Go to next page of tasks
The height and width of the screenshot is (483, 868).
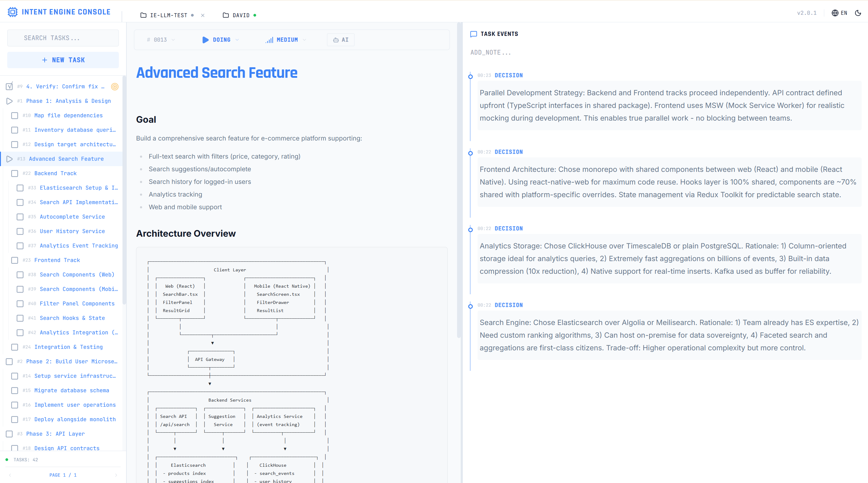click(116, 475)
